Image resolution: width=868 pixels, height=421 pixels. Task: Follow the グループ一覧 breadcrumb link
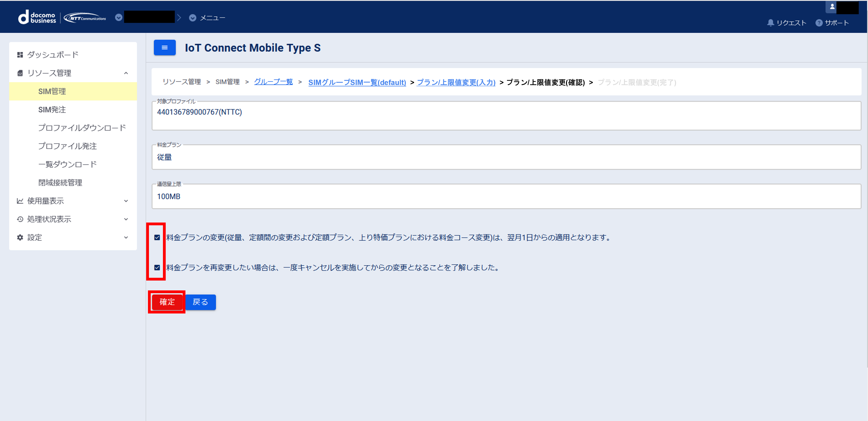(x=273, y=82)
